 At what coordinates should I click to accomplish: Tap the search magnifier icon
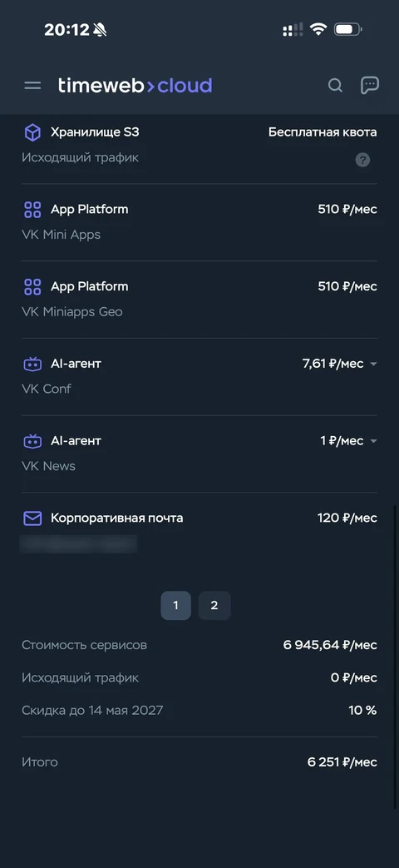pyautogui.click(x=335, y=85)
